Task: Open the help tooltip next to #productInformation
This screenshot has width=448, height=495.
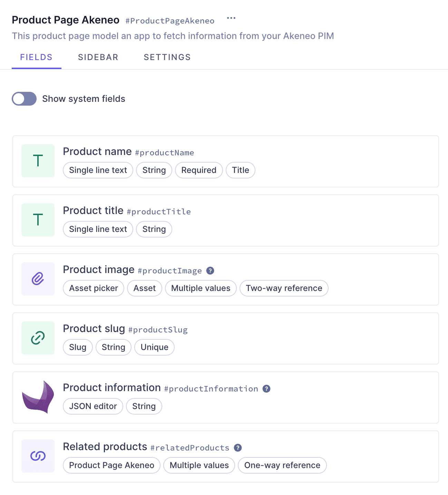Action: (x=266, y=389)
